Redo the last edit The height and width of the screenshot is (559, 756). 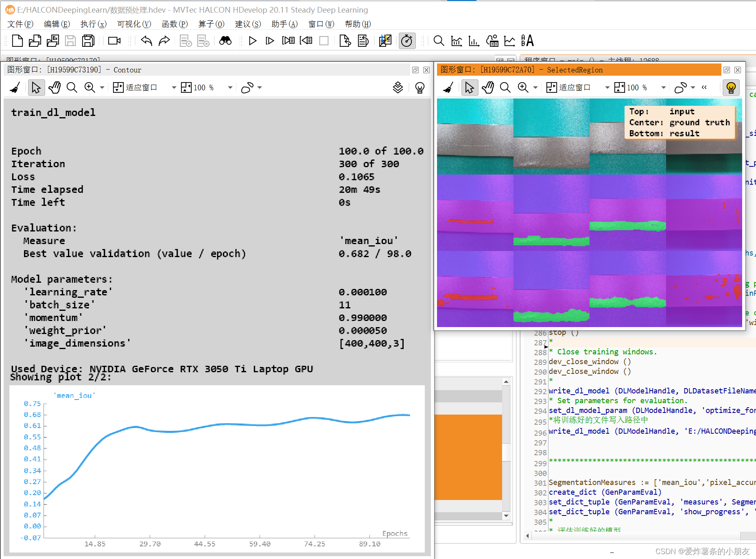click(x=164, y=41)
